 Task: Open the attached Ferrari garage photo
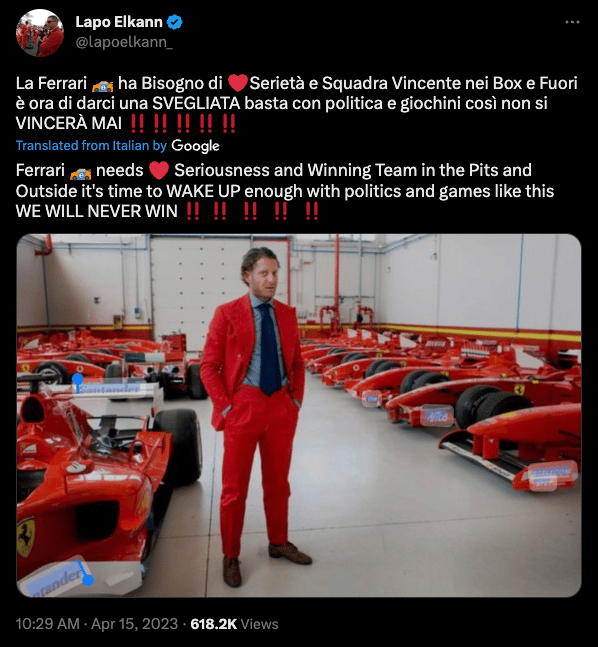(299, 415)
